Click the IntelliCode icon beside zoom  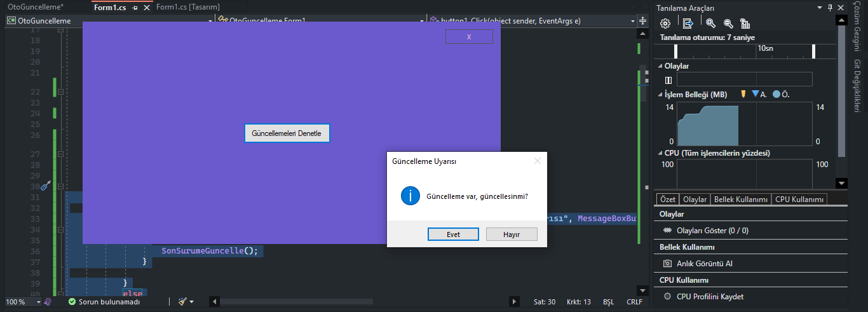tap(48, 302)
